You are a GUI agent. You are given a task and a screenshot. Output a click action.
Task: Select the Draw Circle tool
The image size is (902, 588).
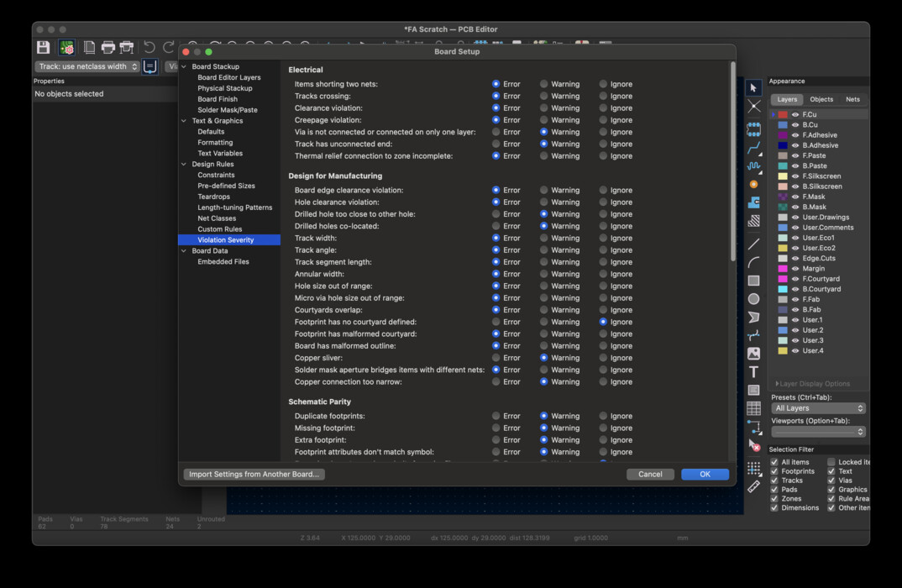coord(753,299)
